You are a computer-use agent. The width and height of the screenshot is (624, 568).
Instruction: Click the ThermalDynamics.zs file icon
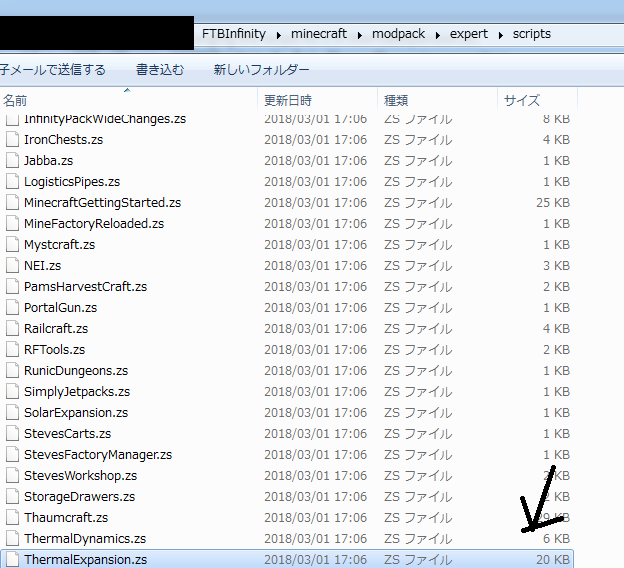(x=12, y=539)
